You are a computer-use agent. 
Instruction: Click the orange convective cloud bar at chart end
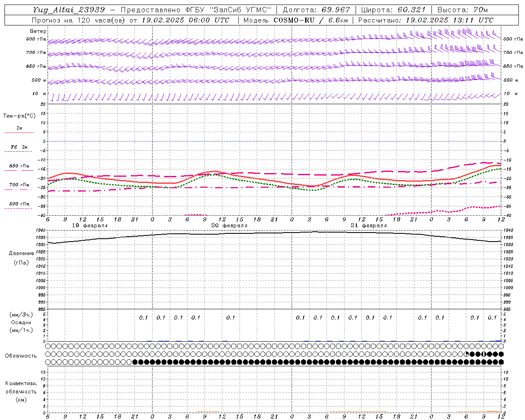(x=493, y=411)
